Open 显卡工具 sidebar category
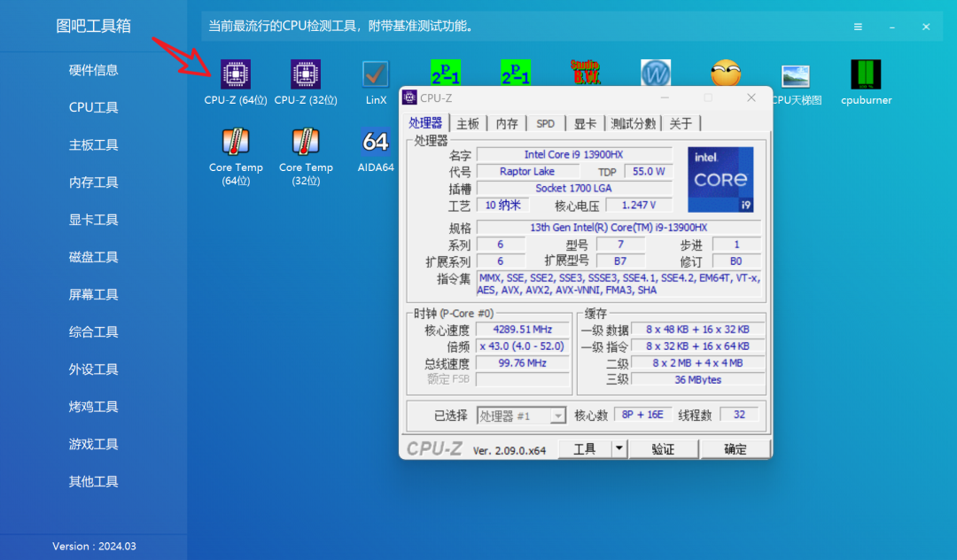This screenshot has height=560, width=957. click(93, 220)
